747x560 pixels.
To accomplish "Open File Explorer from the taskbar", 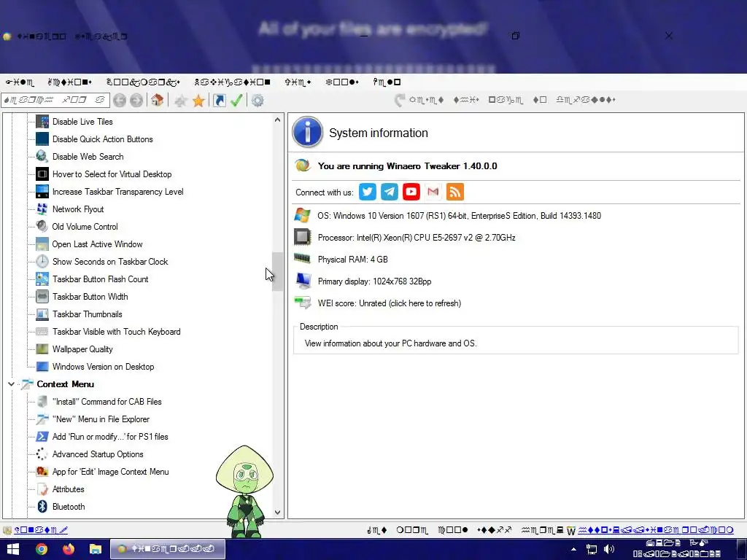I will click(x=96, y=549).
